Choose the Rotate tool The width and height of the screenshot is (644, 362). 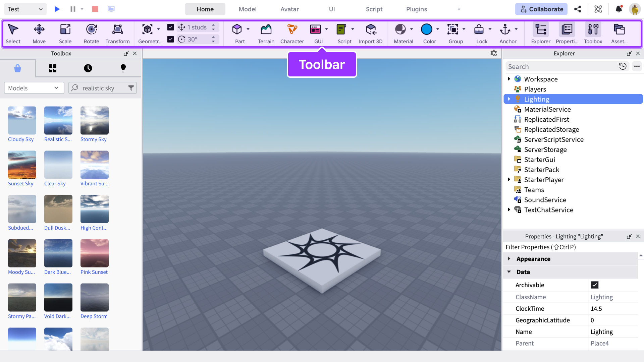coord(91,34)
